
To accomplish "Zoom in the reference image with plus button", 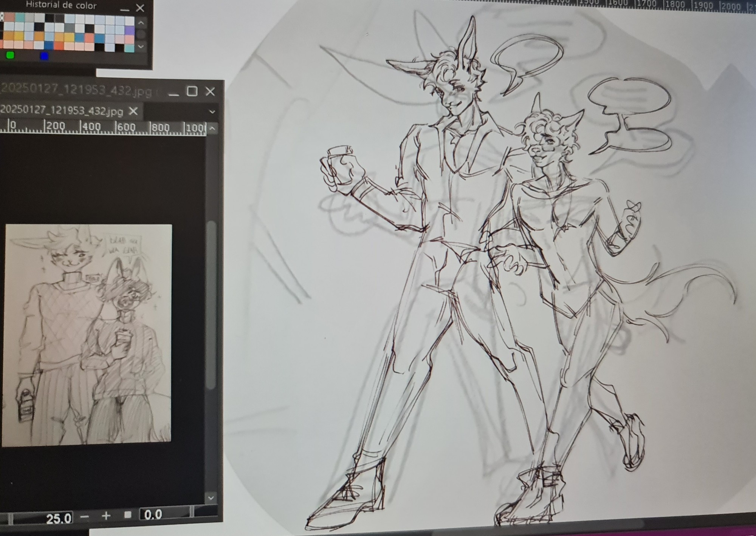I will click(106, 516).
